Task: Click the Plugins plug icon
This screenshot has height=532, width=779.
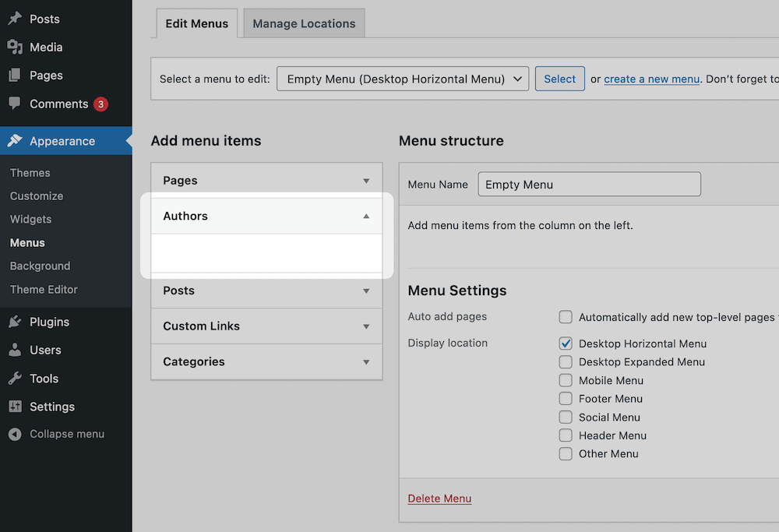Action: (15, 322)
